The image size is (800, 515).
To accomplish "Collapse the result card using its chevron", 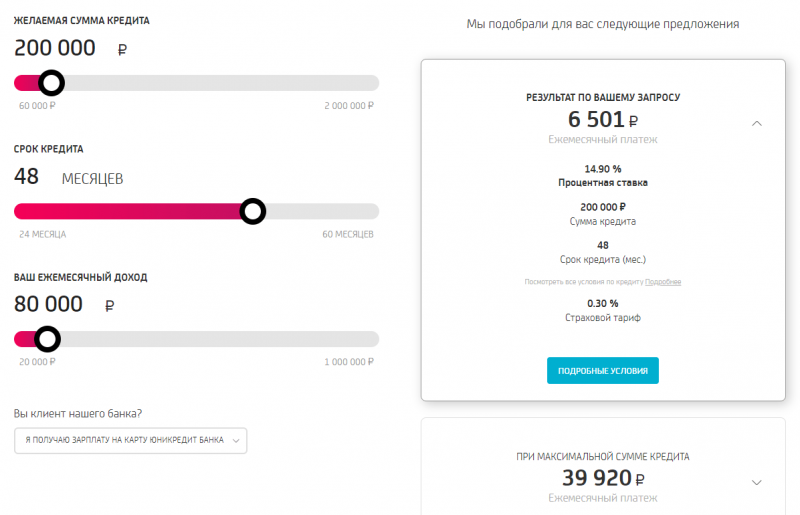I will coord(757,123).
